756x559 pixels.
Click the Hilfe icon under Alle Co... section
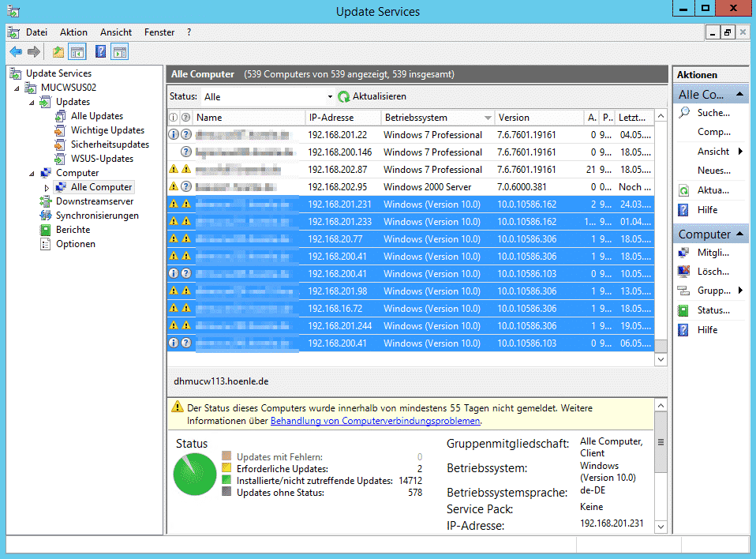tap(683, 210)
